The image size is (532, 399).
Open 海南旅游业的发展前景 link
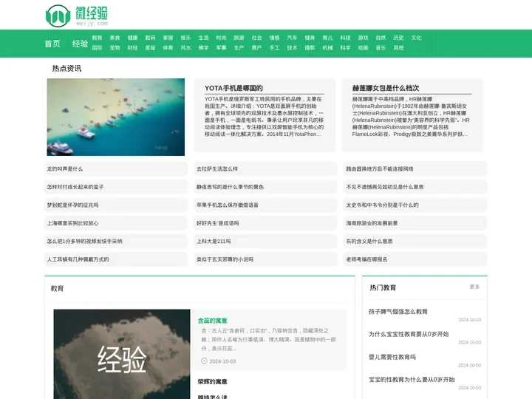pyautogui.click(x=372, y=223)
